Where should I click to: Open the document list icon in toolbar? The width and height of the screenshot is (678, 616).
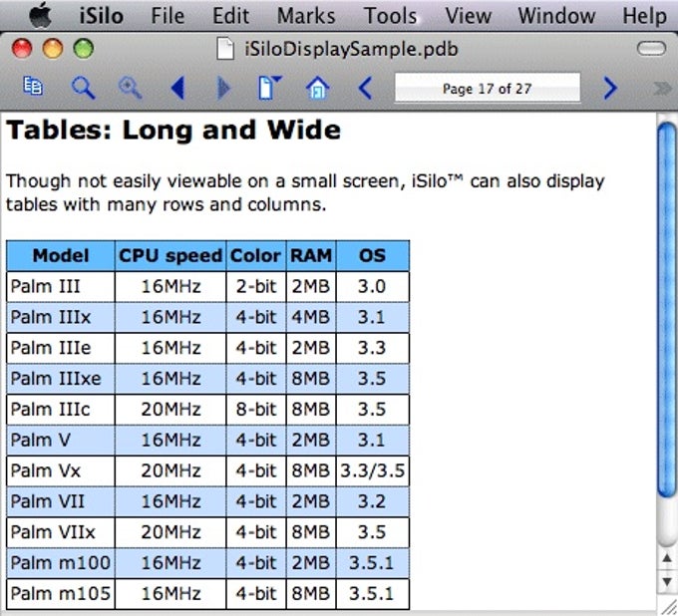33,87
